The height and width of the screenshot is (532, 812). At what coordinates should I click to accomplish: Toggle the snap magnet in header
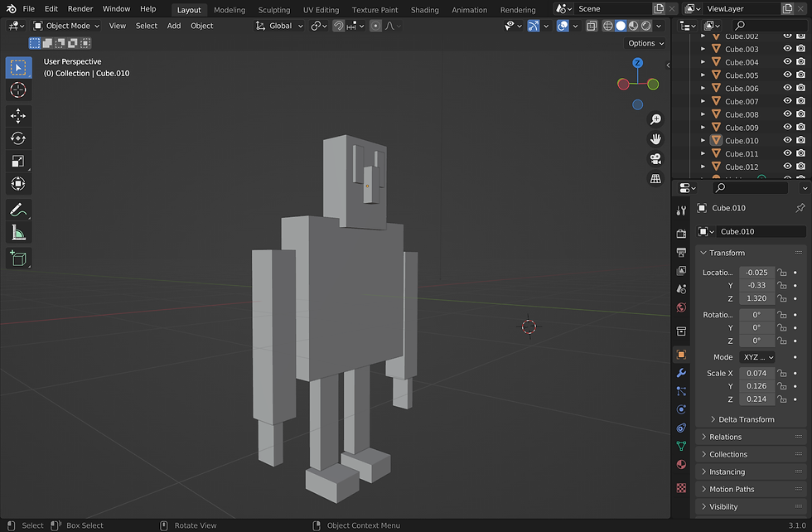pyautogui.click(x=338, y=26)
